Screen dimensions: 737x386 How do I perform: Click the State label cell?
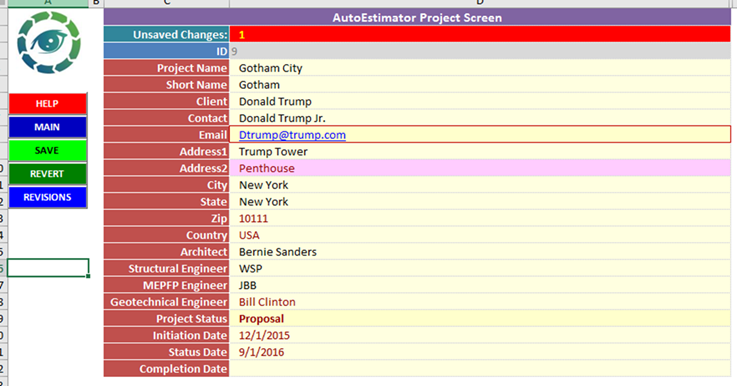point(166,202)
